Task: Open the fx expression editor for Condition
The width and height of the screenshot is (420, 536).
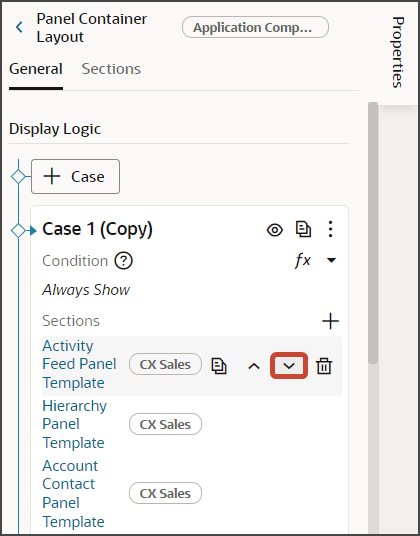Action: point(302,261)
